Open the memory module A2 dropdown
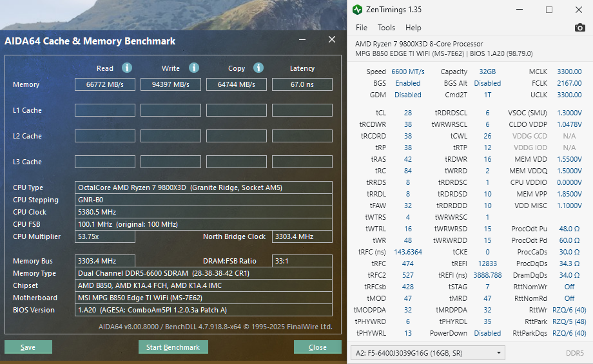The image size is (593, 364). [x=428, y=353]
